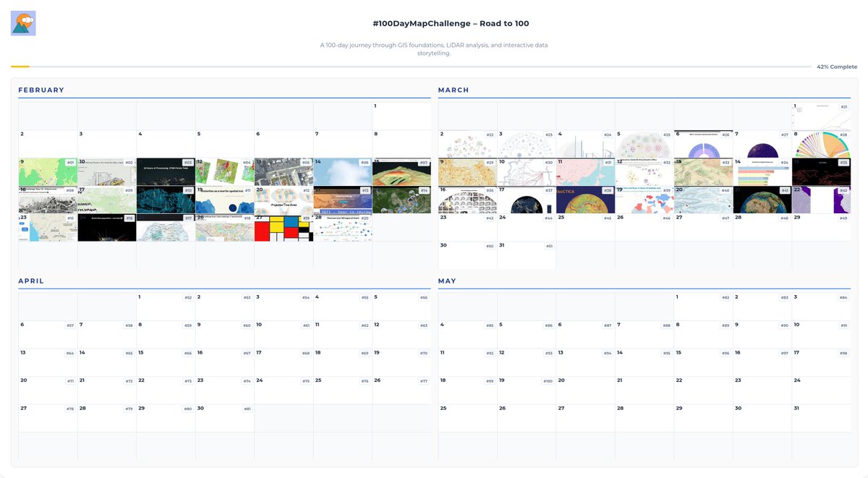
Task: Open the #03 DTM Points Trial thumbnail
Action: pos(165,171)
